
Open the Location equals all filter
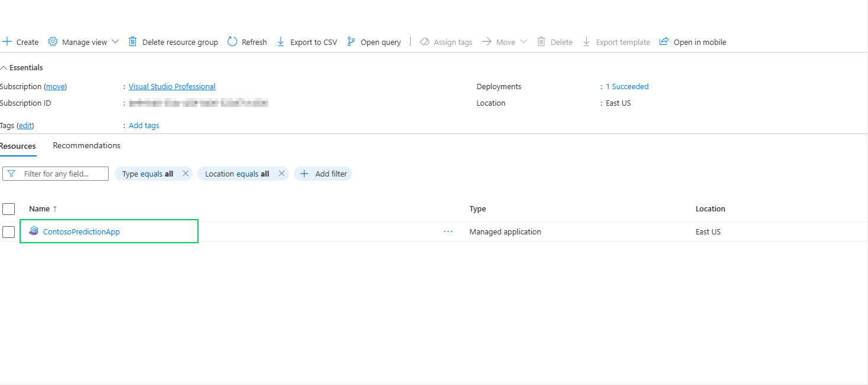[236, 174]
